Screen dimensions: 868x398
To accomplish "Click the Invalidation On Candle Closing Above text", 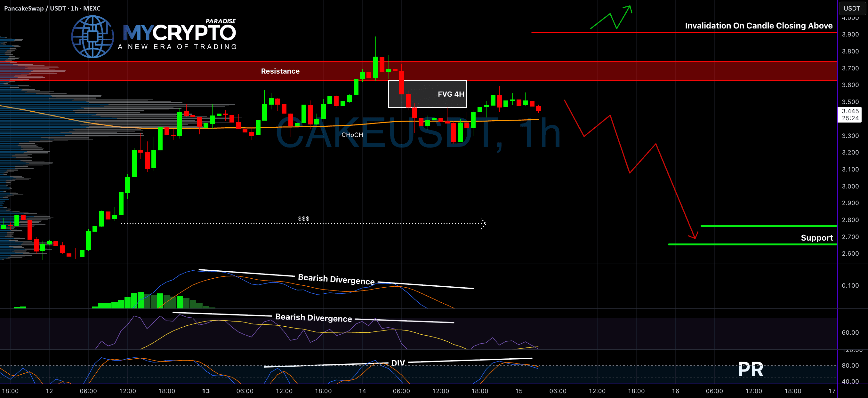I will (x=759, y=26).
